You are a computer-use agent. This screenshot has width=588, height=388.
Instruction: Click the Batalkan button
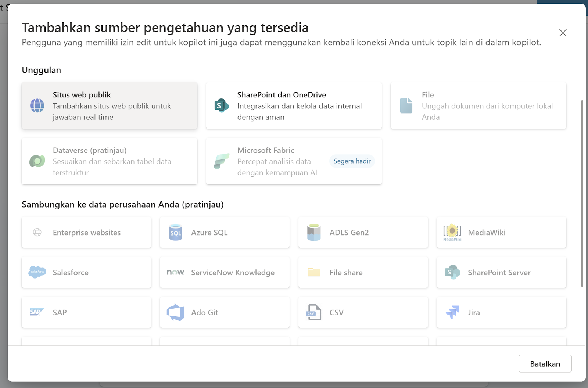click(545, 364)
